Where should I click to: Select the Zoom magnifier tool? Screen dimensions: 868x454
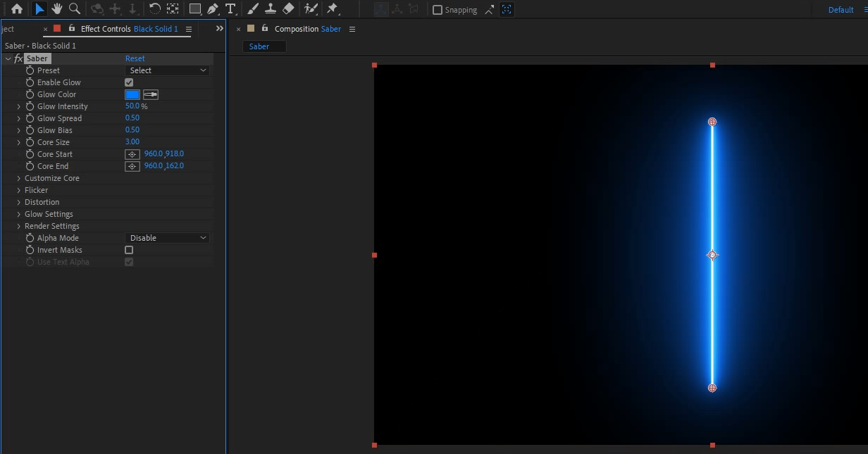(74, 9)
